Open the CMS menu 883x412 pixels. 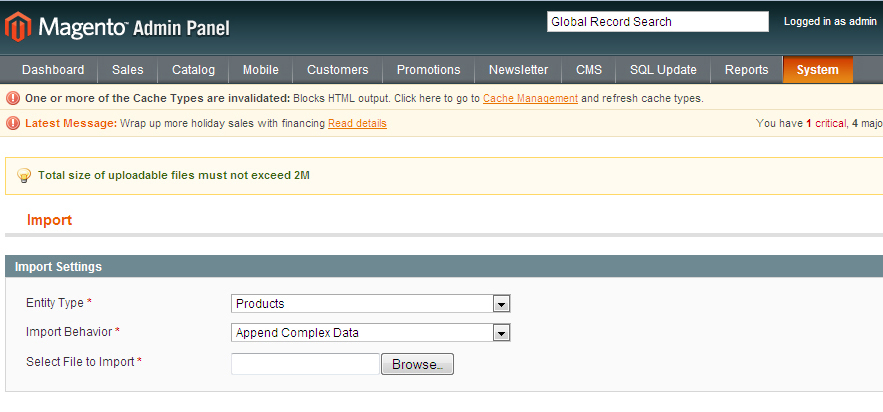pos(589,70)
